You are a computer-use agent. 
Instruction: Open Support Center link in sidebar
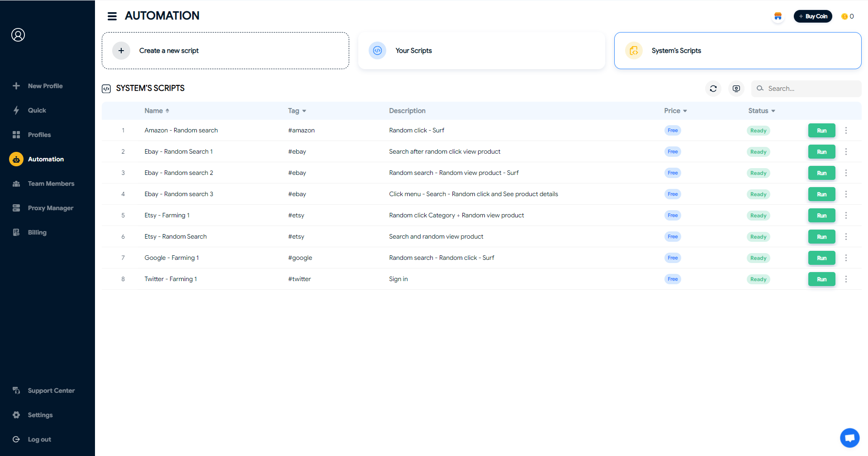point(51,390)
